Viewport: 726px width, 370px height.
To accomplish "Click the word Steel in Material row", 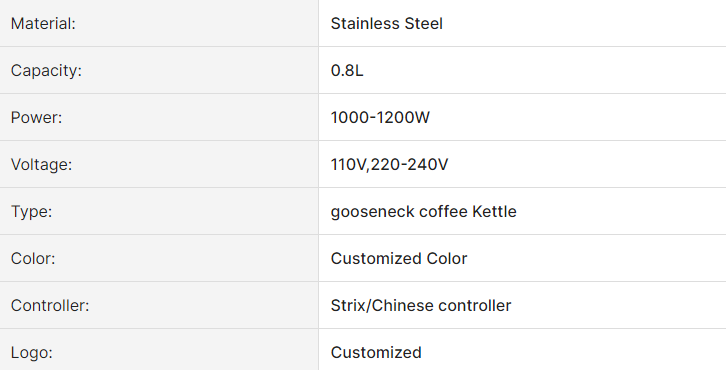I will (x=424, y=24).
